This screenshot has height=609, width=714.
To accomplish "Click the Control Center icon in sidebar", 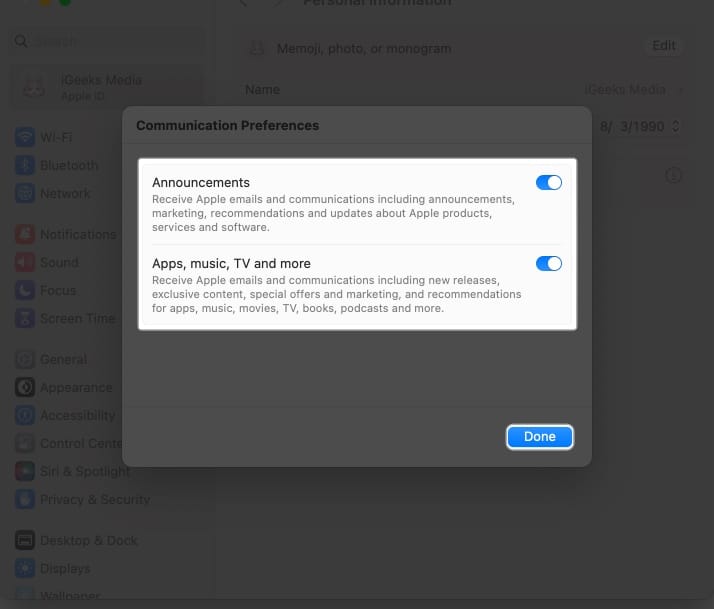I will [x=25, y=443].
